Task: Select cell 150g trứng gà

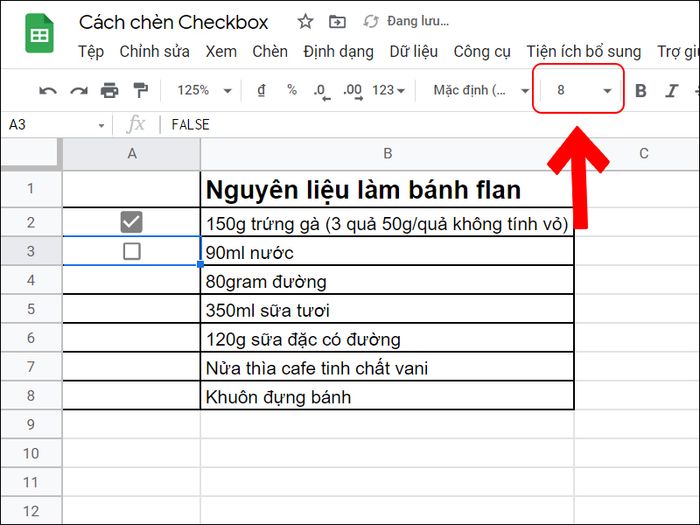Action: point(387,222)
